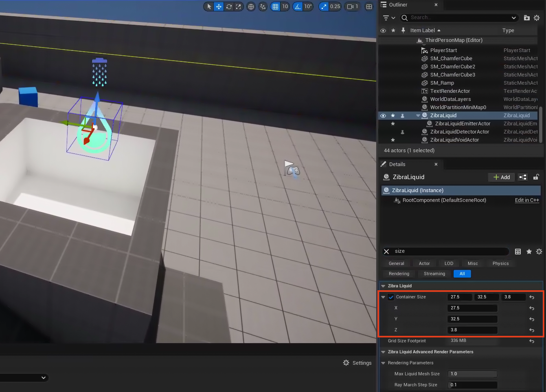
Task: Open scale snap value 0.25 dropdown
Action: click(335, 7)
